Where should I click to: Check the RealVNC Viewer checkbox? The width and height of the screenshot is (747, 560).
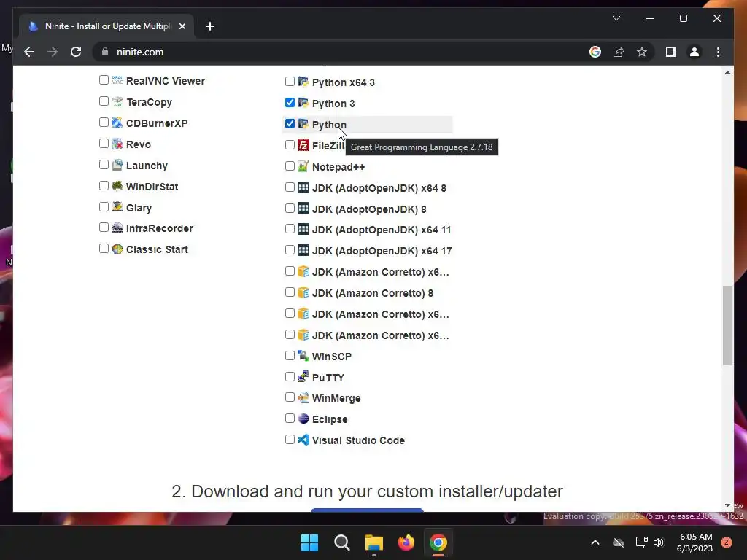pyautogui.click(x=104, y=80)
